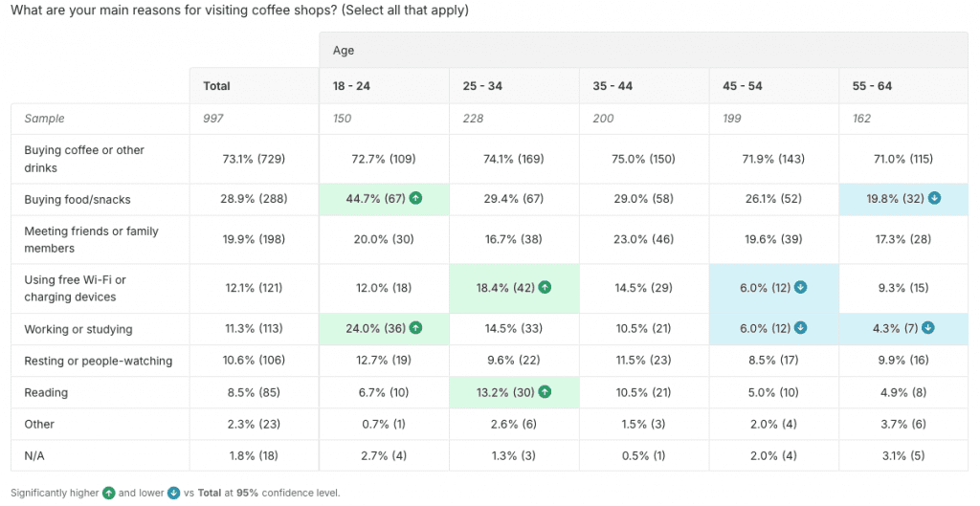Click blue down arrow in Wi-Fi row 45-54 cell
Viewport: 980px width, 506px height.
pos(799,287)
